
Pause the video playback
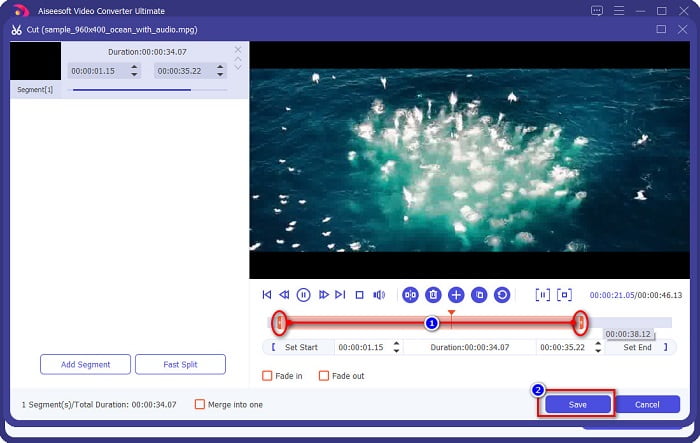point(304,295)
